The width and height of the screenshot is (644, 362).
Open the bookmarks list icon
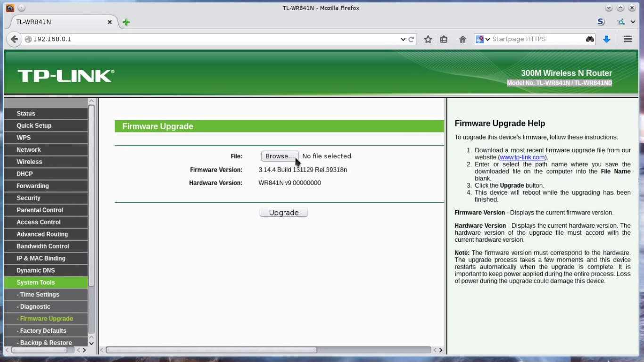click(x=444, y=40)
